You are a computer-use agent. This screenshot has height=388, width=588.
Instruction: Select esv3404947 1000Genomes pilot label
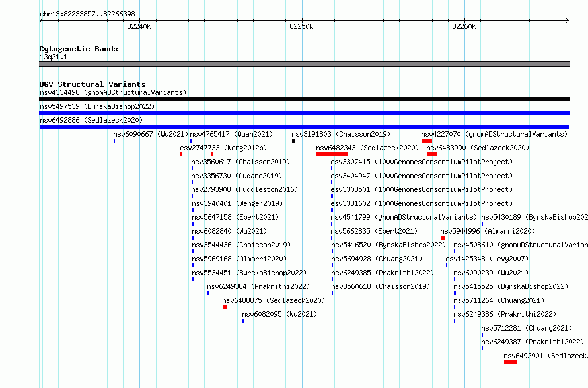pos(422,176)
